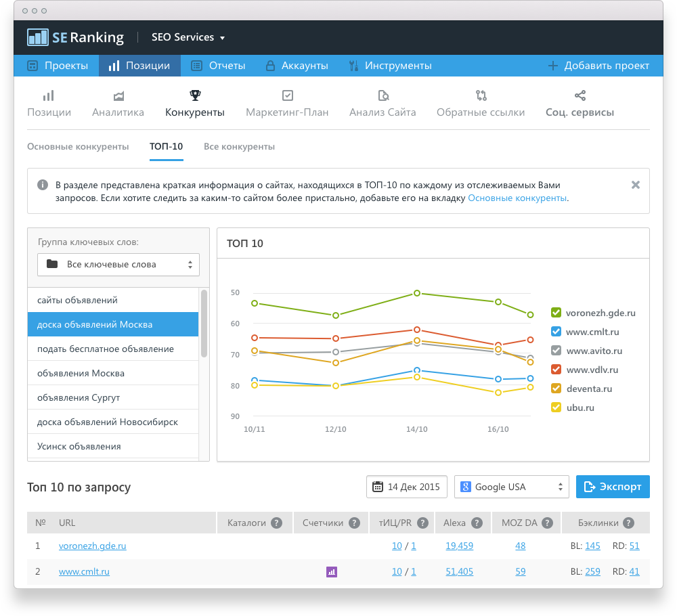The height and width of the screenshot is (616, 677).
Task: Expand the SEO Services project dropdown
Action: click(188, 37)
